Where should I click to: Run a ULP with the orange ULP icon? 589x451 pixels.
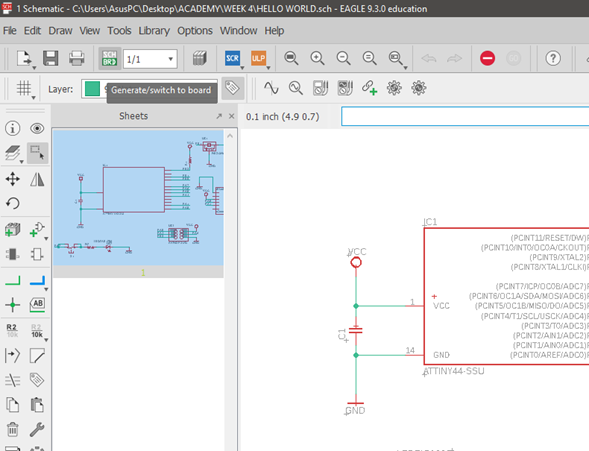click(258, 59)
